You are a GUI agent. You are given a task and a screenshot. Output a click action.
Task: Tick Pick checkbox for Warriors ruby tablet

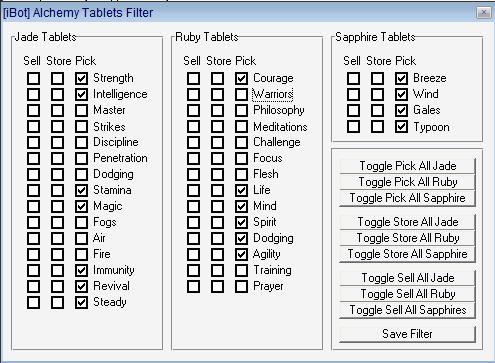pyautogui.click(x=241, y=94)
